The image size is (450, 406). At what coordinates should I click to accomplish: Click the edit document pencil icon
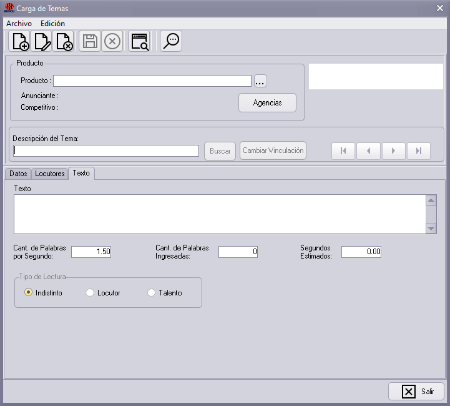(42, 41)
